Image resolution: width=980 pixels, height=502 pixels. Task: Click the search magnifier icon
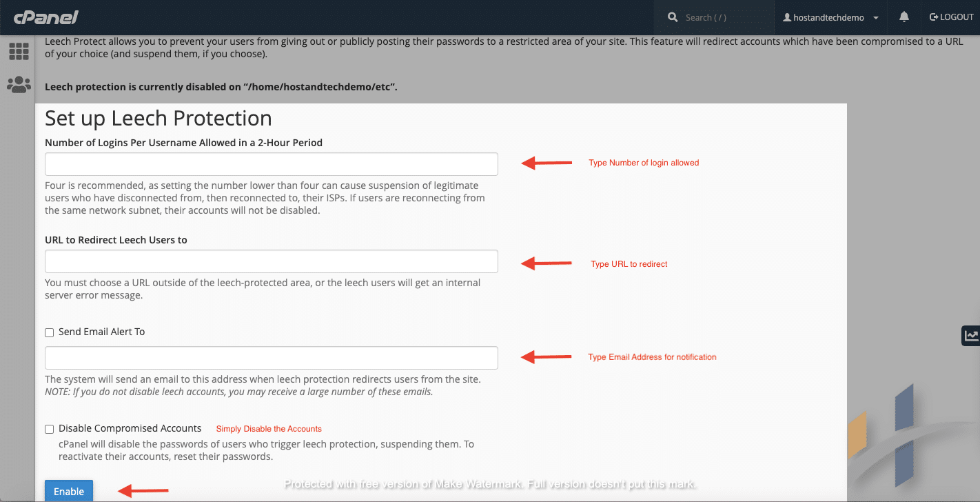(x=672, y=17)
